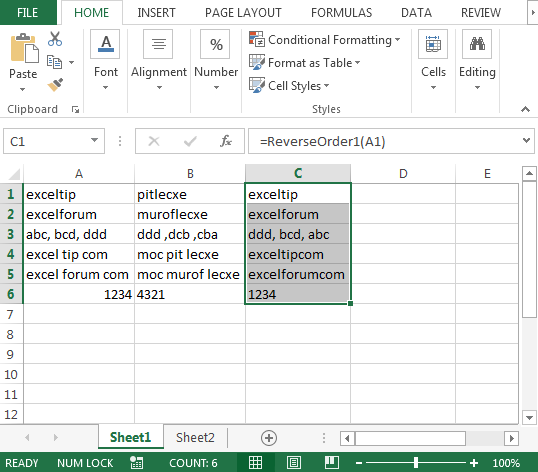
Task: Open the PAGE LAYOUT tab
Action: (243, 13)
